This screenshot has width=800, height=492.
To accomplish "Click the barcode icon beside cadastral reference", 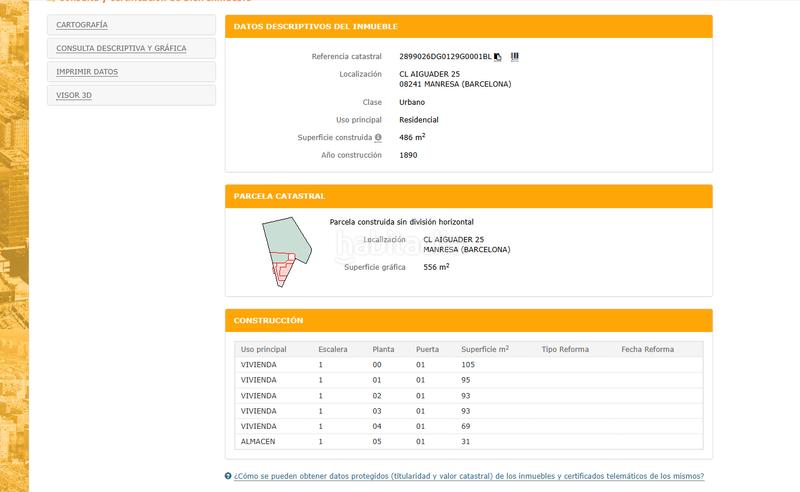I will [515, 57].
